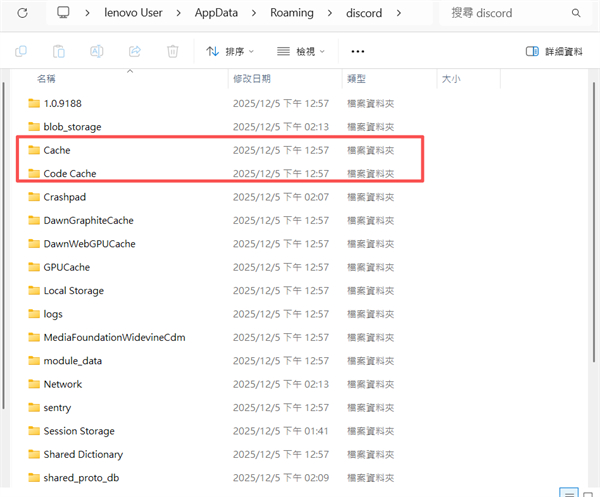Open the view dropdown

(301, 51)
